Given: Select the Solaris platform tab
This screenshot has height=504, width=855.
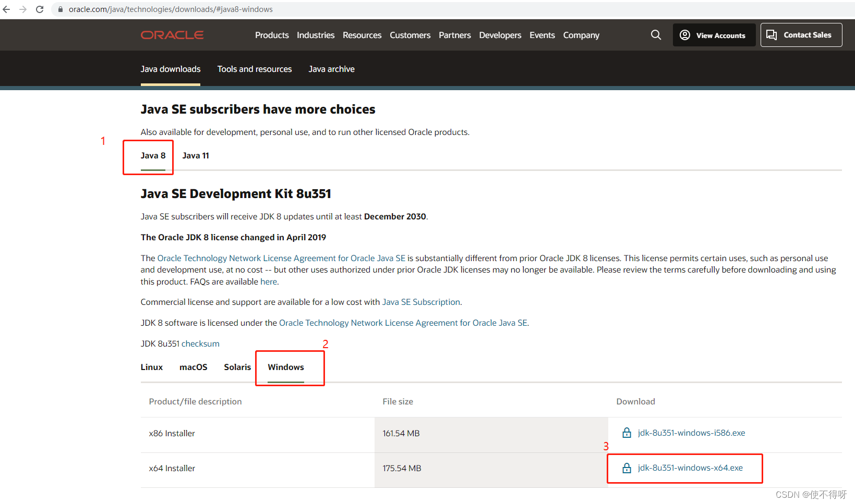Looking at the screenshot, I should [x=237, y=367].
